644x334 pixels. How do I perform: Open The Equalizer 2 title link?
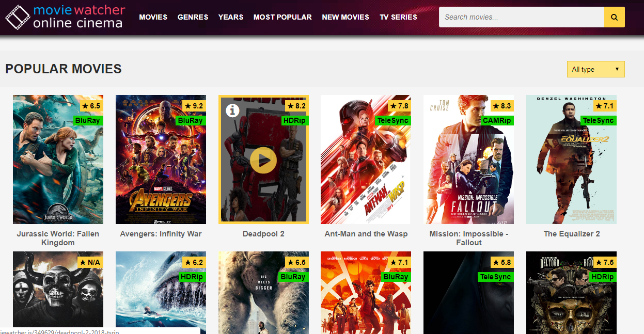coord(572,234)
